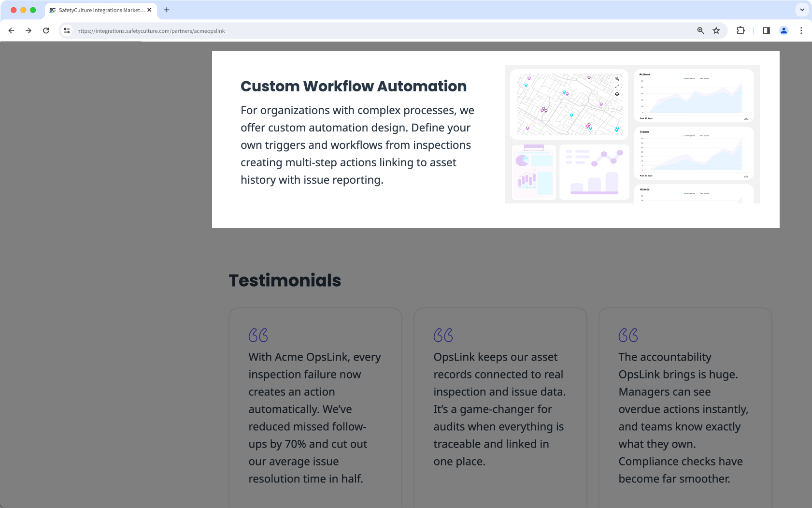
Task: Click quote icon above 'With Acme OpsLink'
Action: click(x=258, y=335)
